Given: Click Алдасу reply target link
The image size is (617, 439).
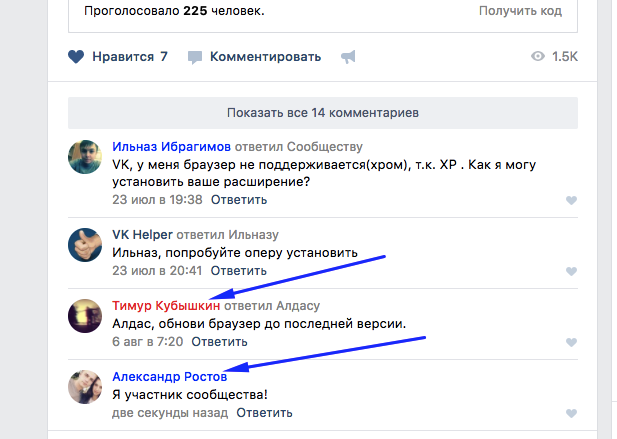Looking at the screenshot, I should (298, 306).
